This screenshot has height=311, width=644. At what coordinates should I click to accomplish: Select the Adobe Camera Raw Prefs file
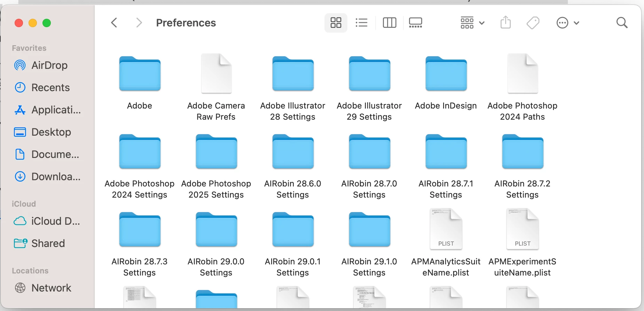(x=216, y=74)
